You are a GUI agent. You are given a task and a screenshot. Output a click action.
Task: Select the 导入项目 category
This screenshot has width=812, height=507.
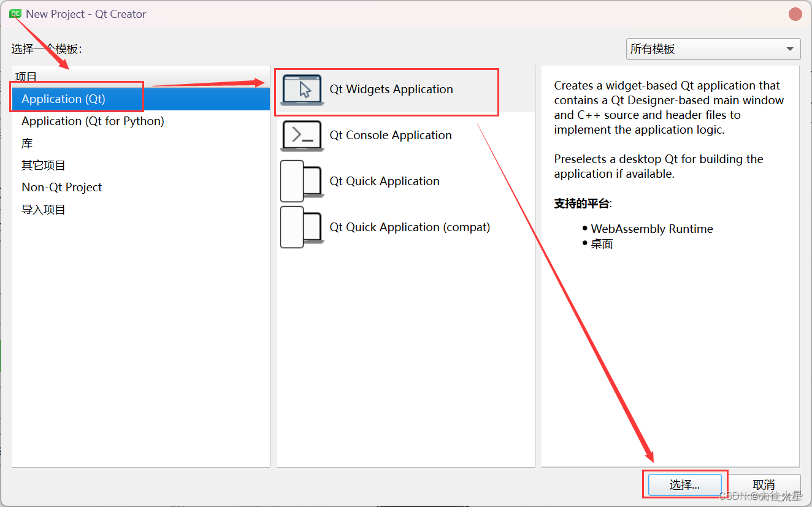pyautogui.click(x=141, y=210)
